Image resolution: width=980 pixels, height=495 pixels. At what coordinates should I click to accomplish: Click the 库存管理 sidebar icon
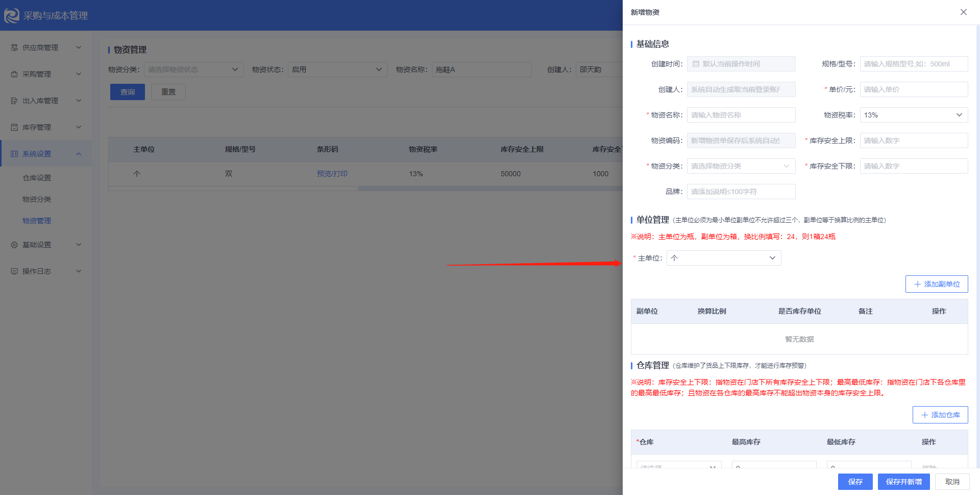click(x=14, y=127)
